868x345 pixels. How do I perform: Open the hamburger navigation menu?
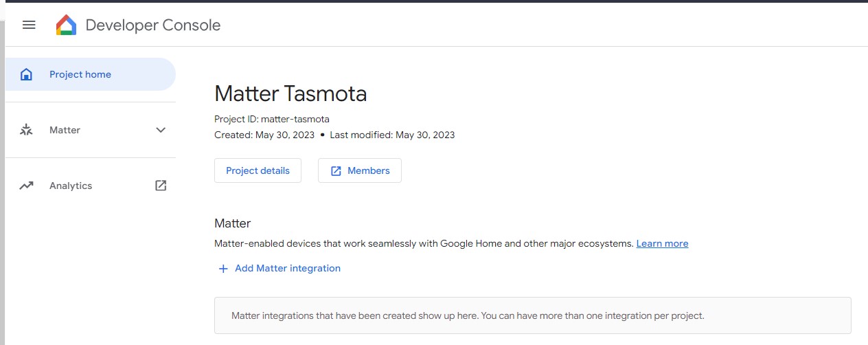click(29, 25)
